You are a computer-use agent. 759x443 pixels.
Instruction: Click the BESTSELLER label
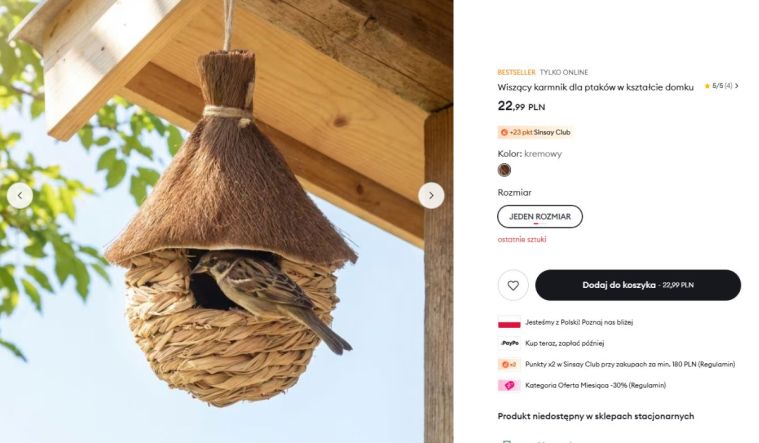click(516, 72)
